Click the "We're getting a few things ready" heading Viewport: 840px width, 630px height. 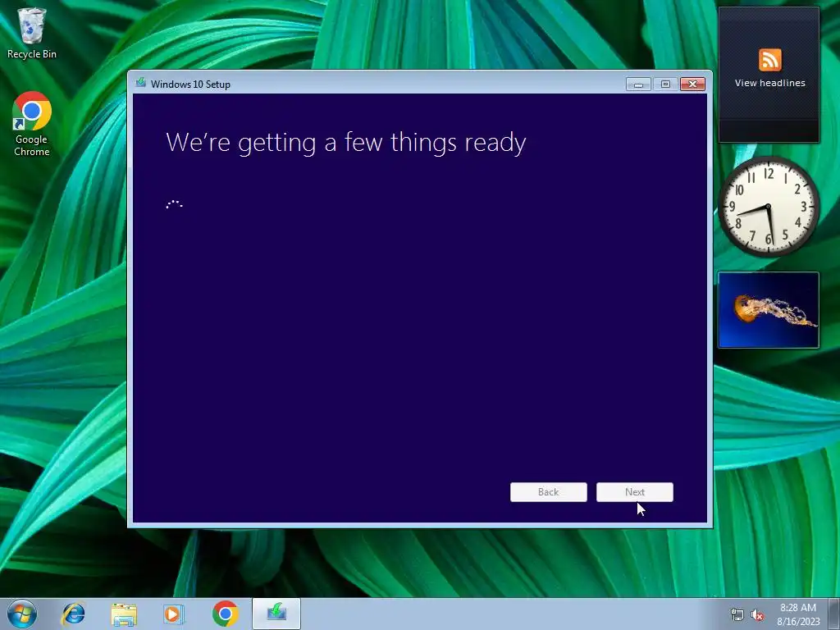[346, 143]
